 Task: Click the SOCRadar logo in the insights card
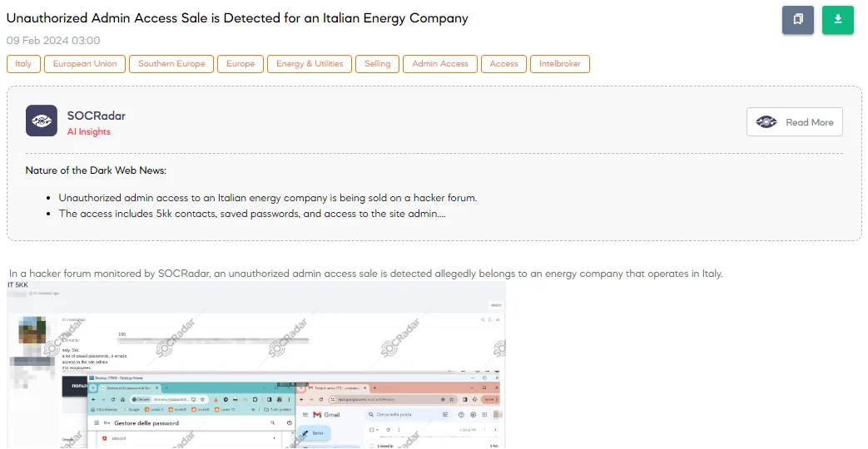[42, 121]
